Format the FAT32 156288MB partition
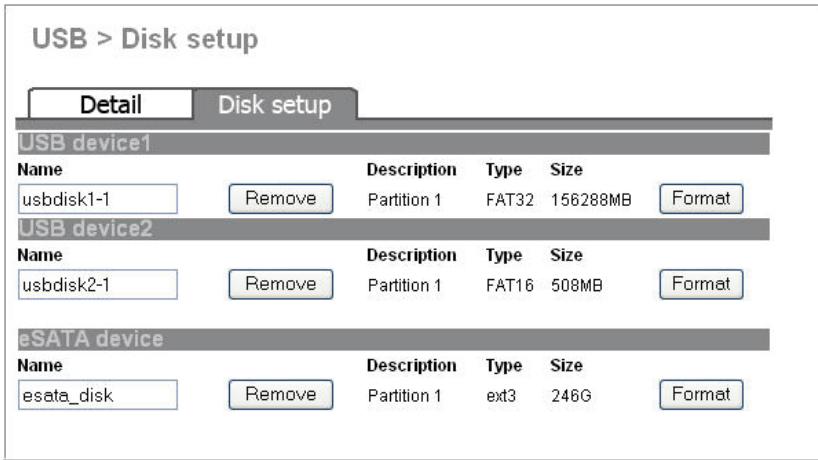The width and height of the screenshot is (818, 460). click(701, 199)
